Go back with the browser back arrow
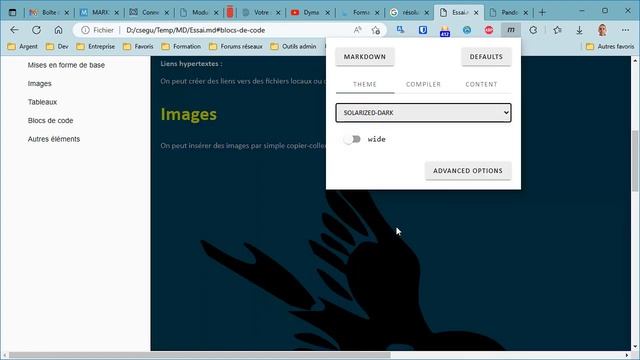Viewport: 640px width, 360px height. pos(14,30)
